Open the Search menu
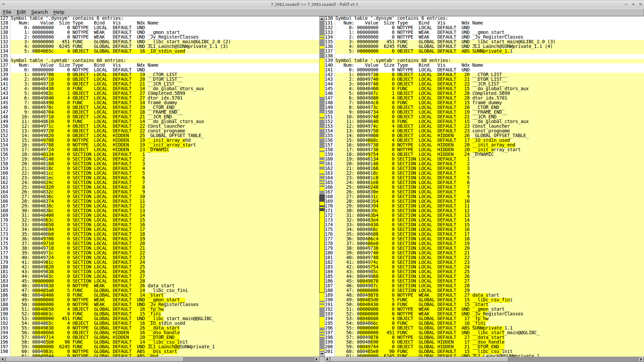 39,12
